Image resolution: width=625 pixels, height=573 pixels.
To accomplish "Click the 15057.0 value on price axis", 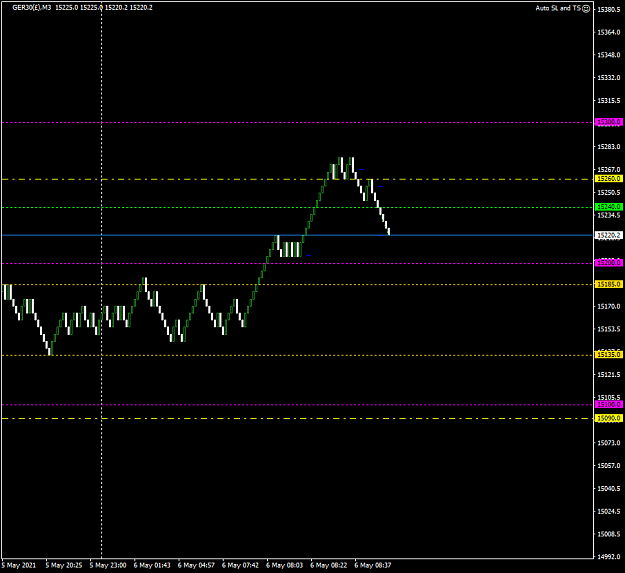I will (609, 465).
